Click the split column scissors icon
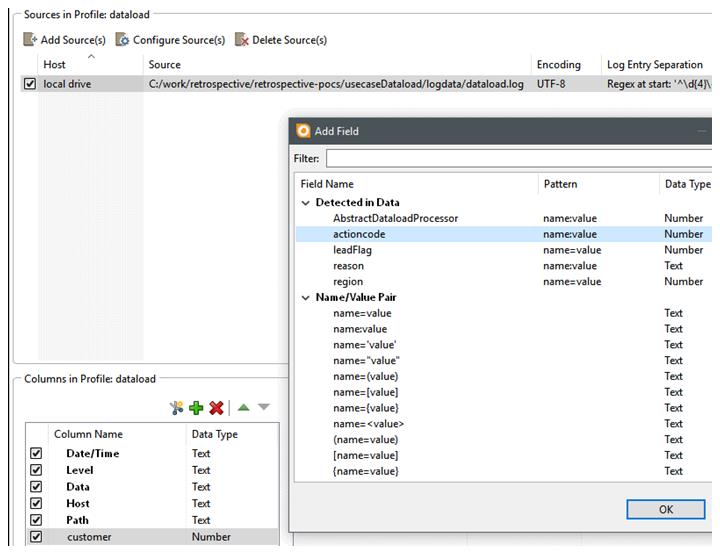The height and width of the screenshot is (554, 720). click(x=176, y=407)
